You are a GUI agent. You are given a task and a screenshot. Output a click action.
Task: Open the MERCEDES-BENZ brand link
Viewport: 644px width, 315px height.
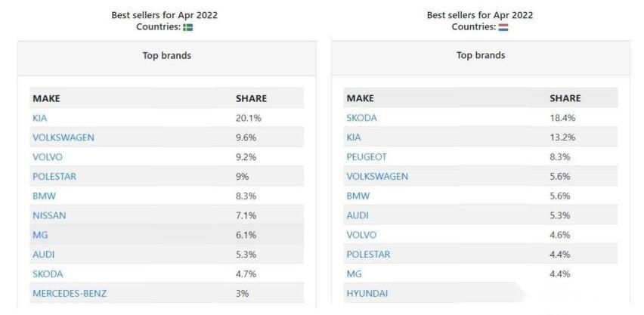[69, 294]
